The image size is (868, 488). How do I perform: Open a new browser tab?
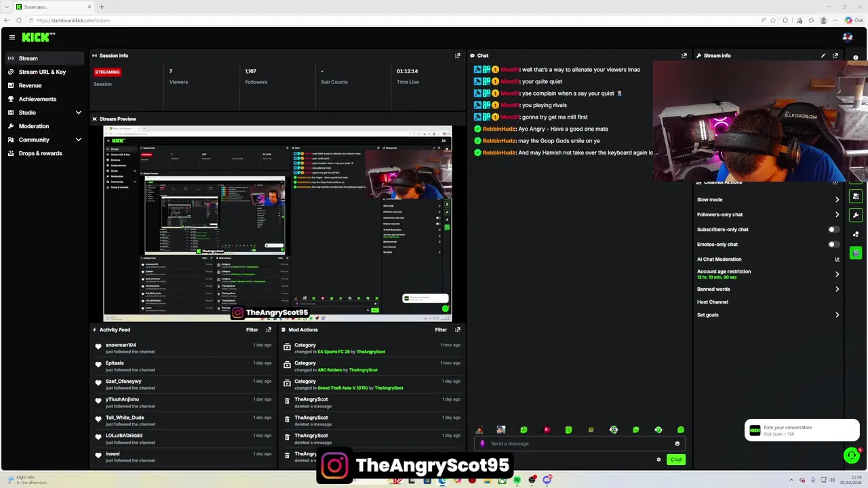pos(102,7)
